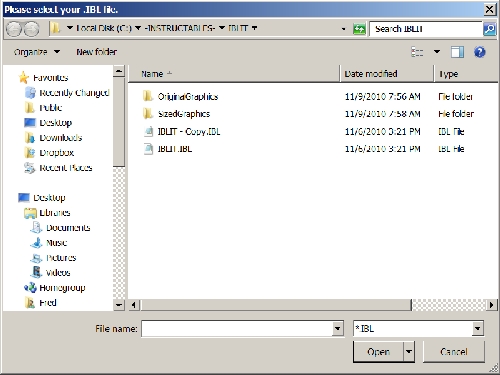The height and width of the screenshot is (375, 500).
Task: Click the 11/9/2010 7:56 AM date cell
Action: (382, 97)
